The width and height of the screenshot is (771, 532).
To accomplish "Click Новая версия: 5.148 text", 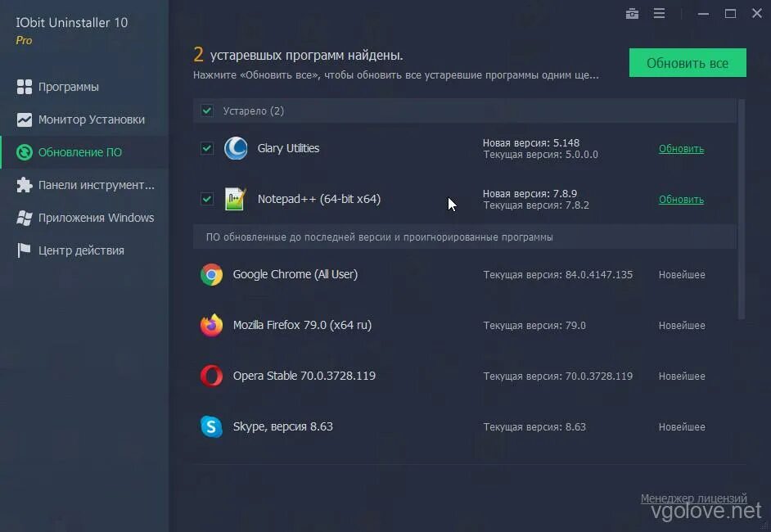I will click(x=530, y=142).
